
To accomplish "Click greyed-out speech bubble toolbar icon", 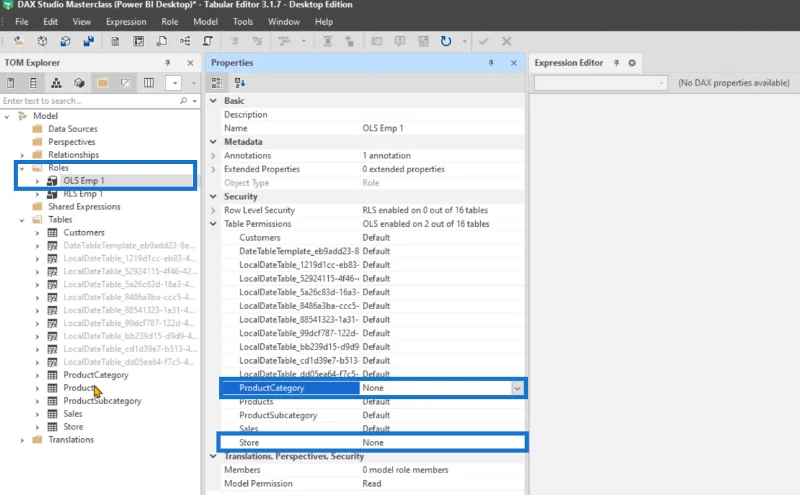I will pyautogui.click(x=400, y=41).
